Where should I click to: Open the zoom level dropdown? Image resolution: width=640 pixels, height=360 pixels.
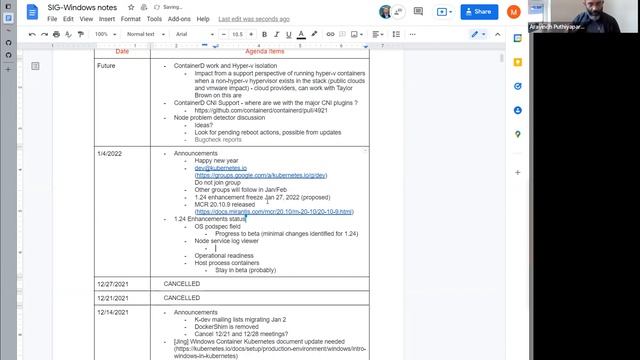point(105,34)
